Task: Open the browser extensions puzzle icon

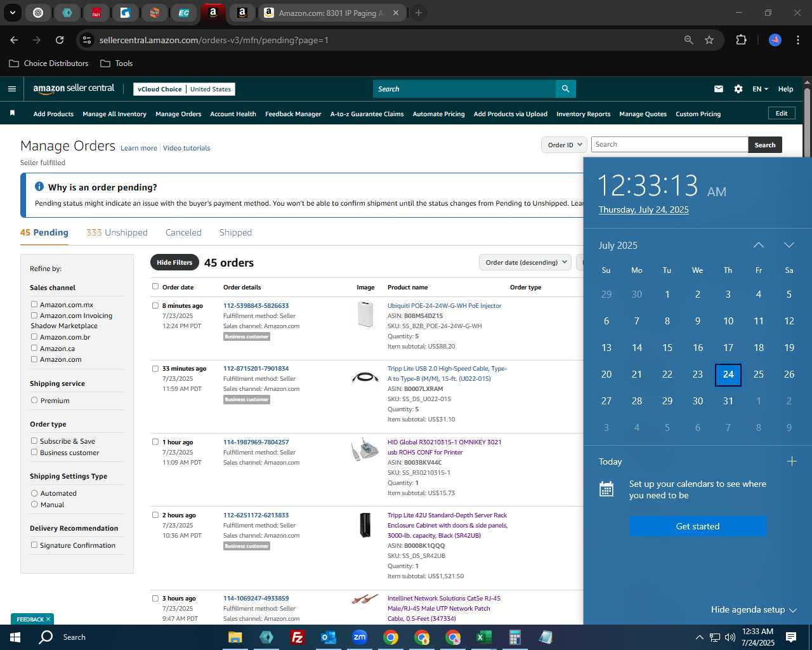Action: click(x=741, y=40)
